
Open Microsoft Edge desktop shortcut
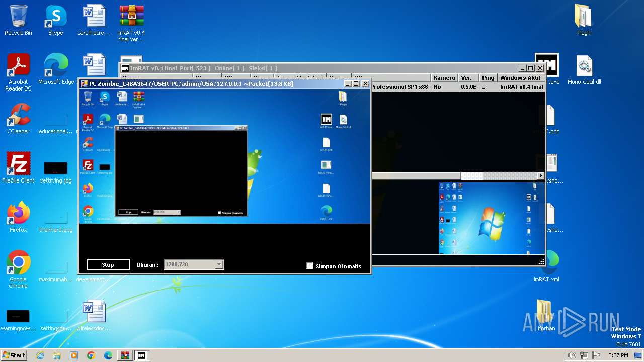[56, 69]
